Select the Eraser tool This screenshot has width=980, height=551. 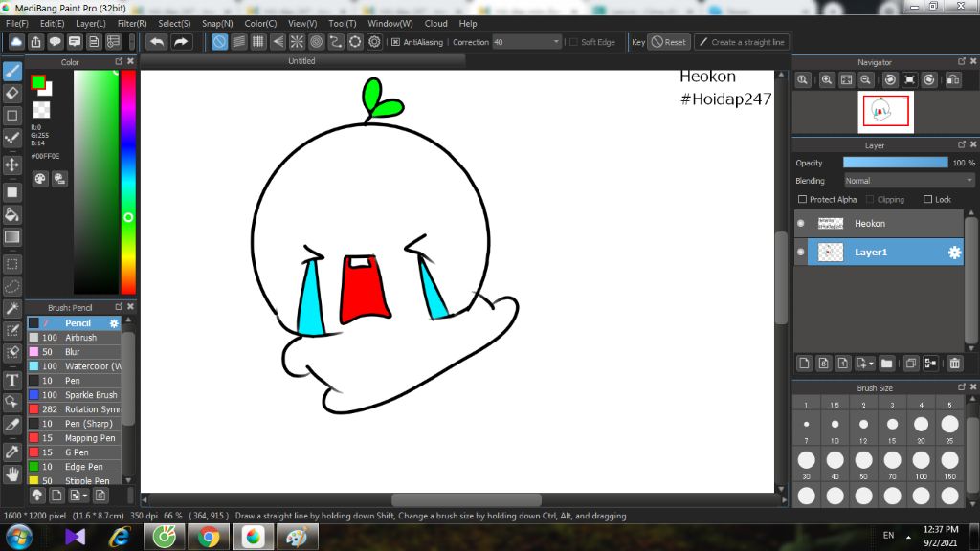coord(12,93)
